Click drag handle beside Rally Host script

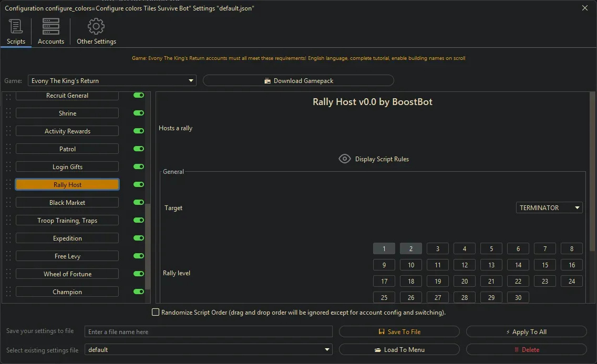coord(8,185)
